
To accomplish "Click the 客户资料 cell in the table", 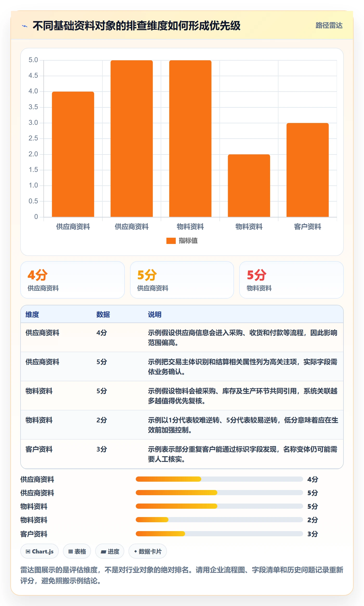I will click(39, 449).
